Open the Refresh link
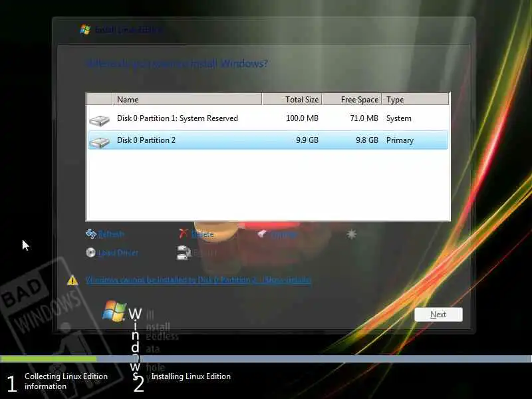Image resolution: width=532 pixels, height=399 pixels. tap(111, 234)
